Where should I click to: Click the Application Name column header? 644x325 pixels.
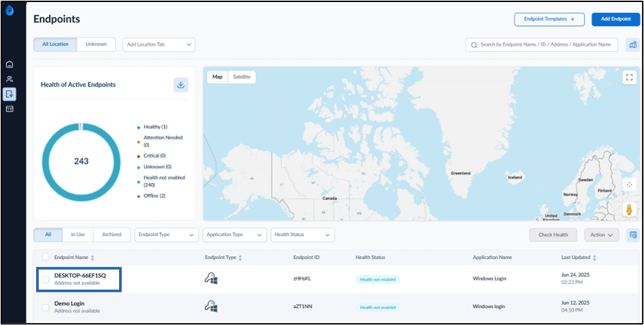click(492, 257)
